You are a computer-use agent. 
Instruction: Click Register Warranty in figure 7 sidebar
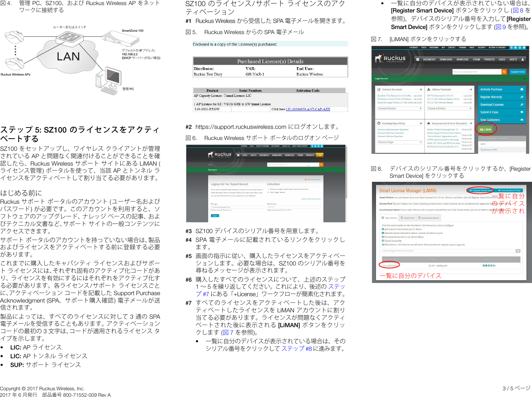point(502,97)
